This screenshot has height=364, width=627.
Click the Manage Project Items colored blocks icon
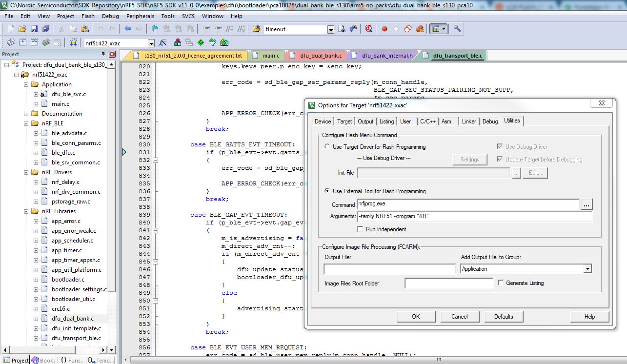tap(177, 43)
